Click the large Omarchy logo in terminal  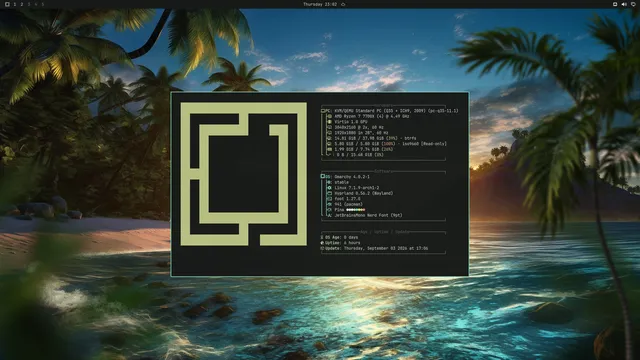244,174
